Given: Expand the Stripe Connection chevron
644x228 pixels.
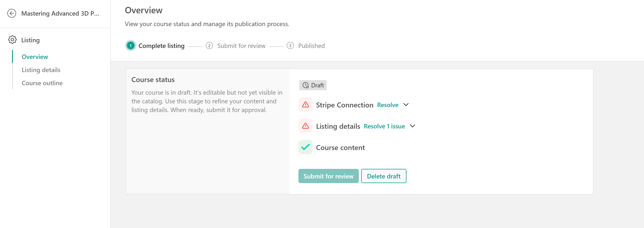Looking at the screenshot, I should (x=406, y=105).
